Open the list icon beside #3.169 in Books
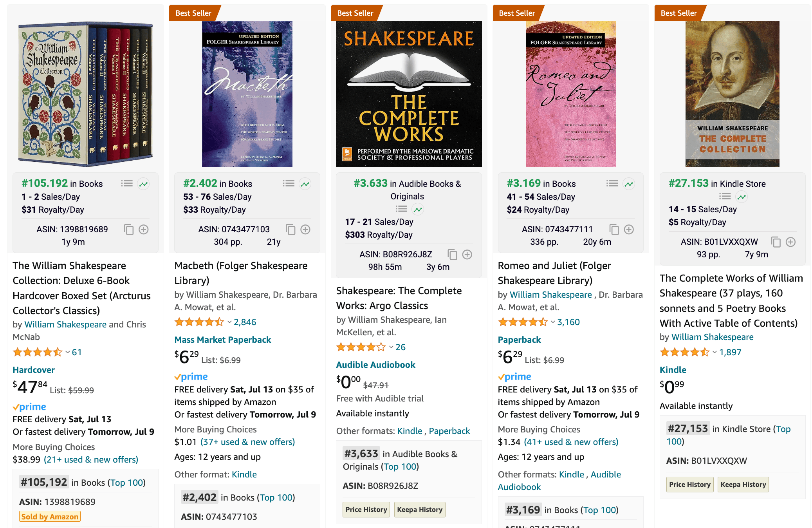This screenshot has height=528, width=812. pyautogui.click(x=612, y=183)
